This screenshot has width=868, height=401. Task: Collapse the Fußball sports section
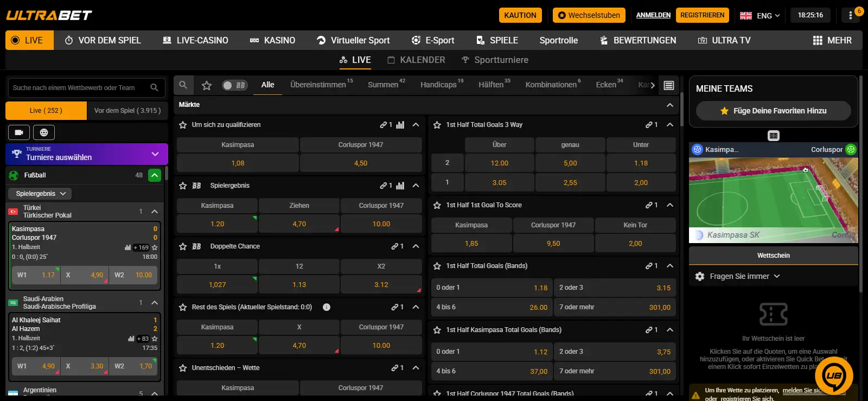[155, 175]
